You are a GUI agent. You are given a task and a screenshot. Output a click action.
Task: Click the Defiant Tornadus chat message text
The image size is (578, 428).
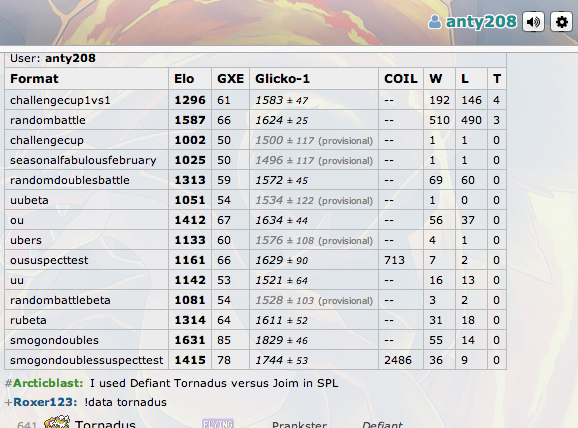coord(214,383)
